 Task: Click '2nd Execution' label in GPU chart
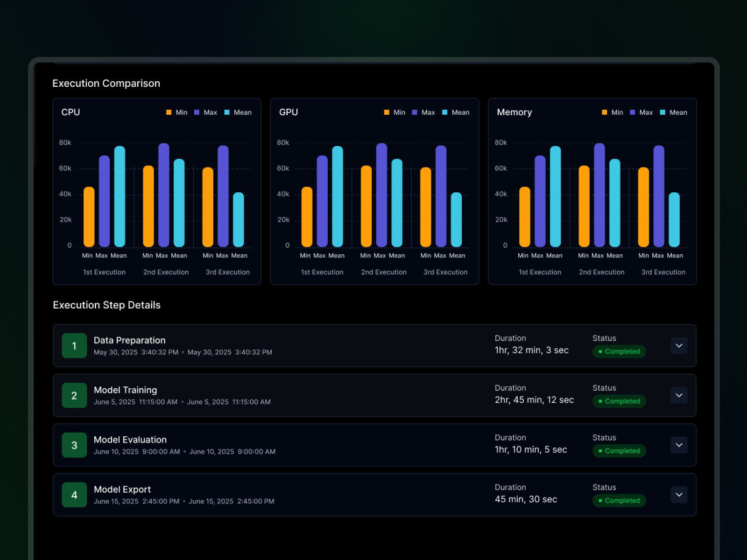tap(384, 272)
